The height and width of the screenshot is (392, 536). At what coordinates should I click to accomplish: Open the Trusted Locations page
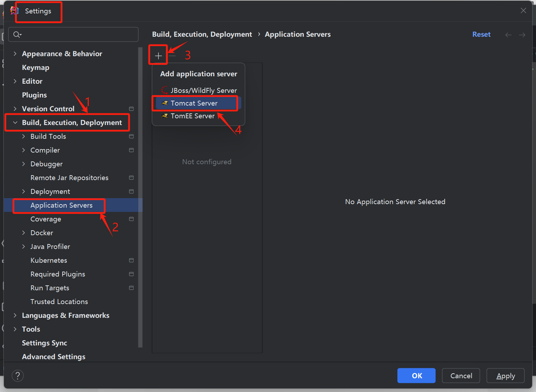[x=59, y=302]
